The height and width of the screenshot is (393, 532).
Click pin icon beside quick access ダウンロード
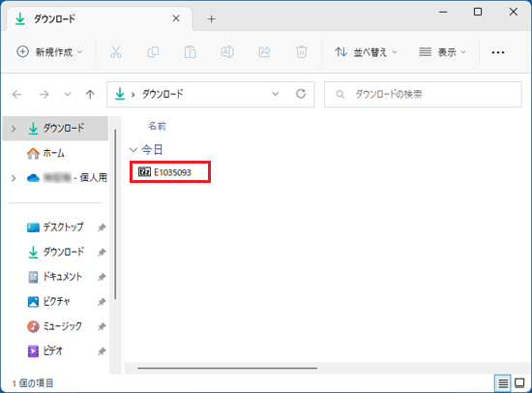click(x=102, y=253)
